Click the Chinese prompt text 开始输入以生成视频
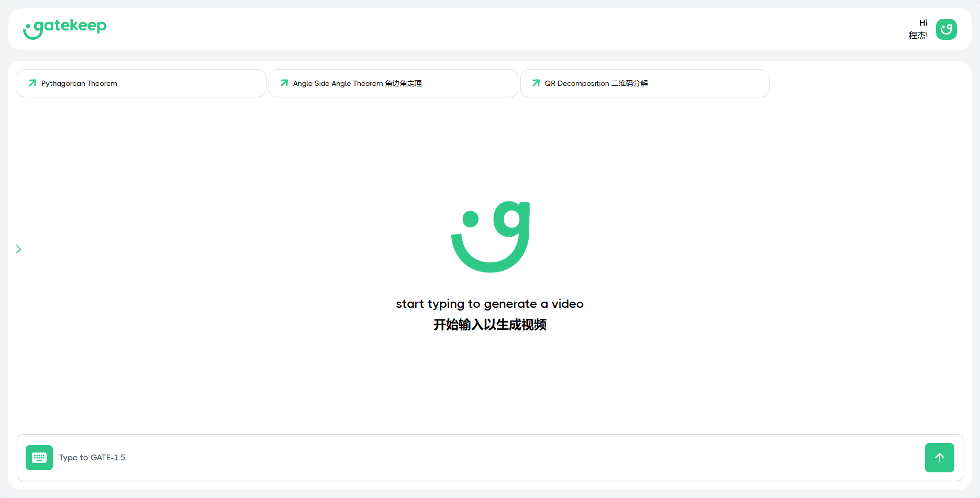This screenshot has height=498, width=980. click(x=489, y=325)
